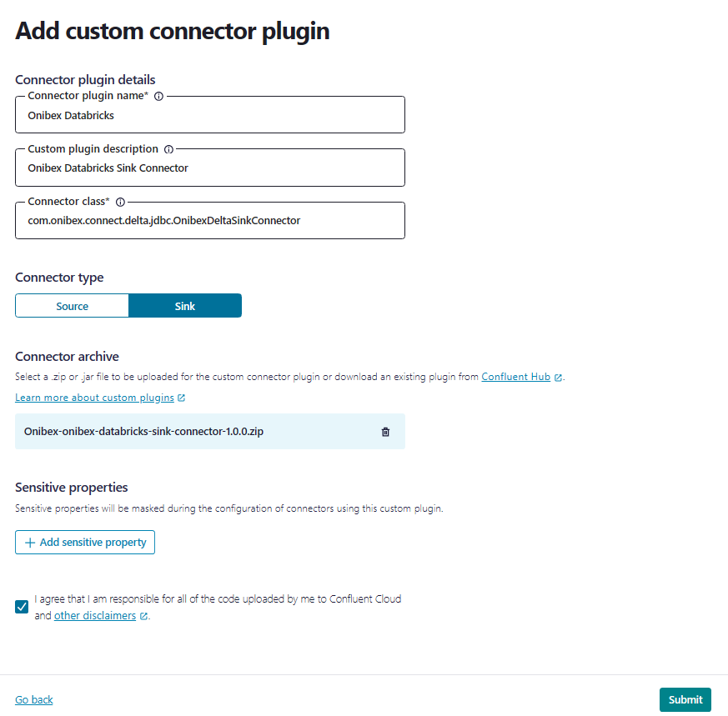The height and width of the screenshot is (716, 728).
Task: Delete the uploaded zip file via trash icon
Action: tap(385, 432)
